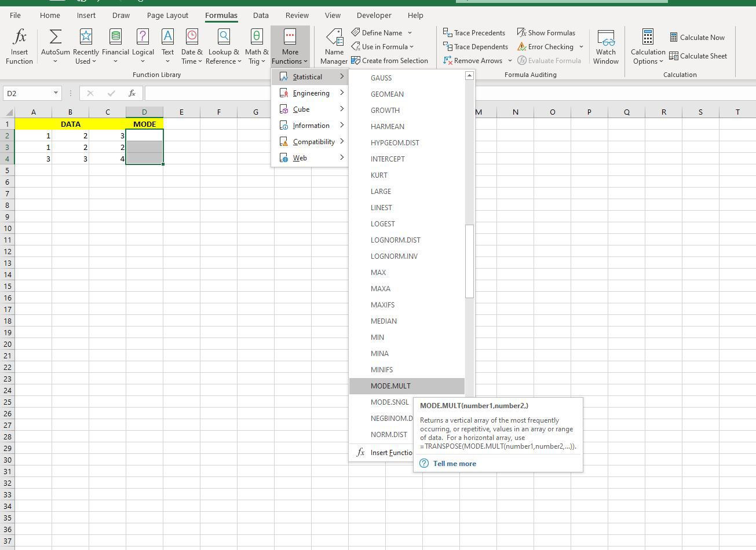
Task: Expand the Define Name dropdown arrow
Action: pyautogui.click(x=410, y=33)
